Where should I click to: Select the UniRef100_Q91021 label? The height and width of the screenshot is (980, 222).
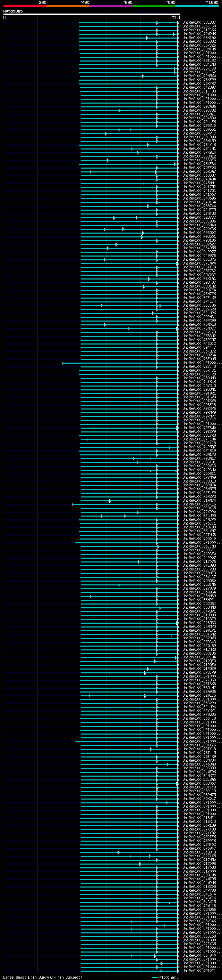(199, 971)
